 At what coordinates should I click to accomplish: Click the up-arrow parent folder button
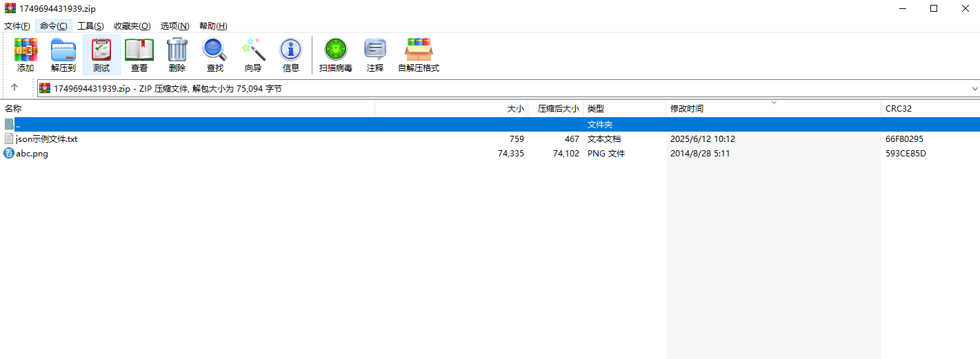point(14,88)
